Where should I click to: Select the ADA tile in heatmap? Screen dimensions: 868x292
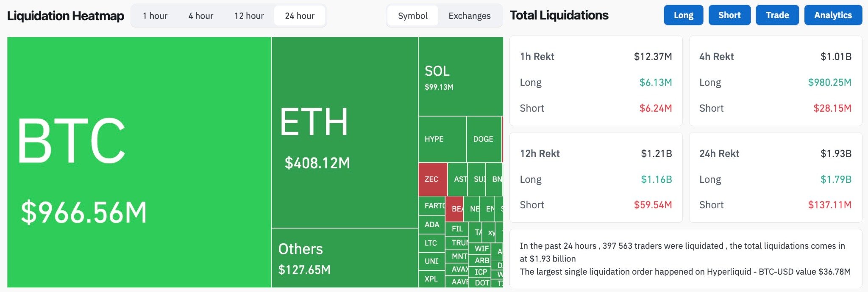click(432, 225)
